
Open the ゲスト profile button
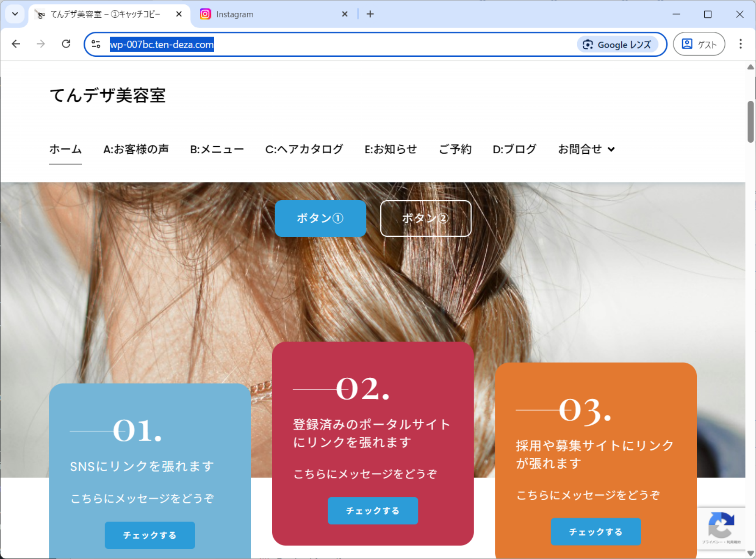(699, 44)
